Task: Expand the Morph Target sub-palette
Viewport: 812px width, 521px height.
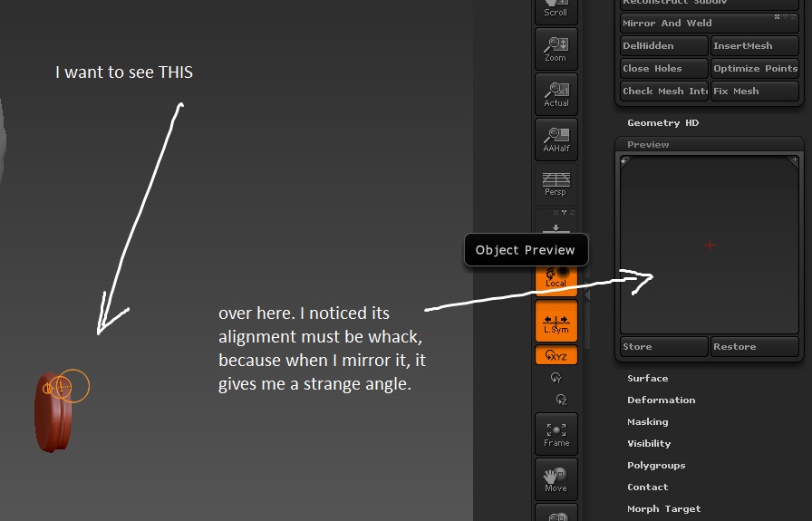Action: coord(664,508)
